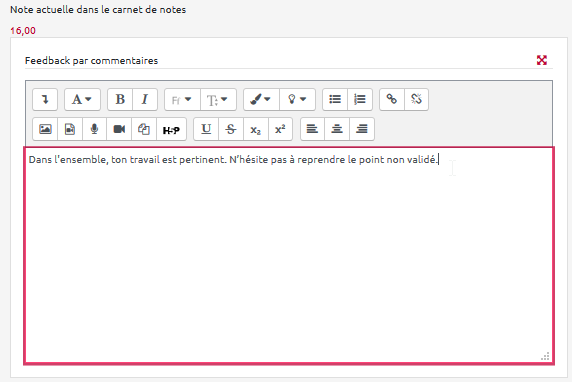Open the font size dropdown

218,99
